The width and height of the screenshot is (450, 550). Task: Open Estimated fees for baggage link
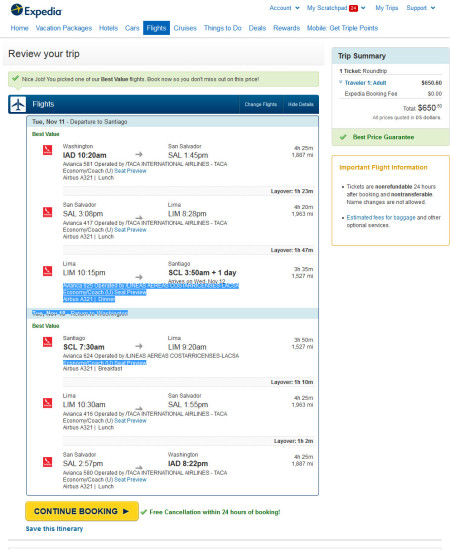click(x=381, y=217)
